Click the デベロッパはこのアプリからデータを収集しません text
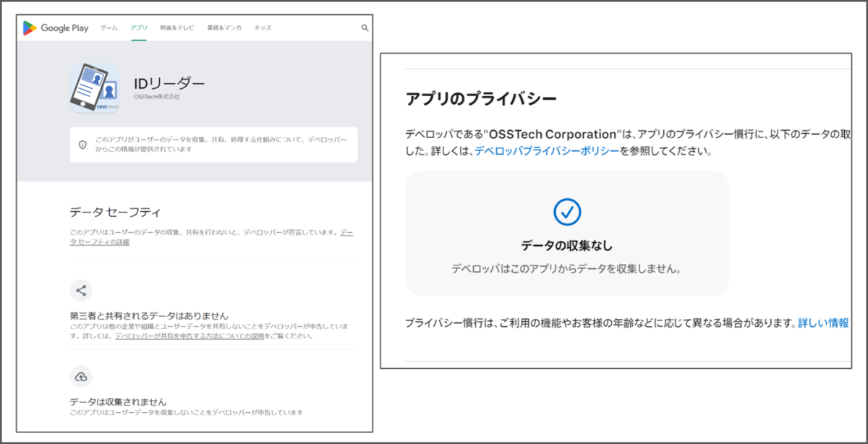This screenshot has height=444, width=868. [x=567, y=268]
